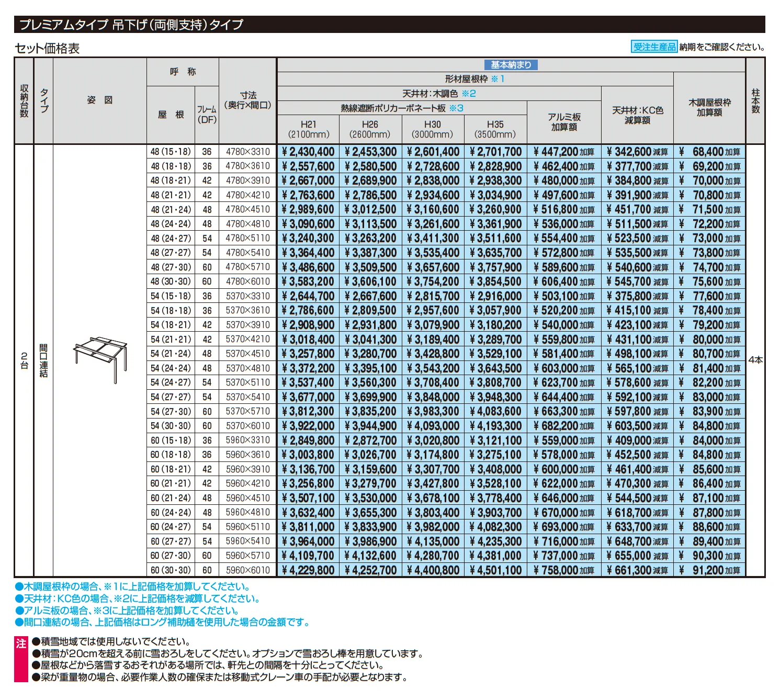Click the 柱本数 header cell

[755, 101]
